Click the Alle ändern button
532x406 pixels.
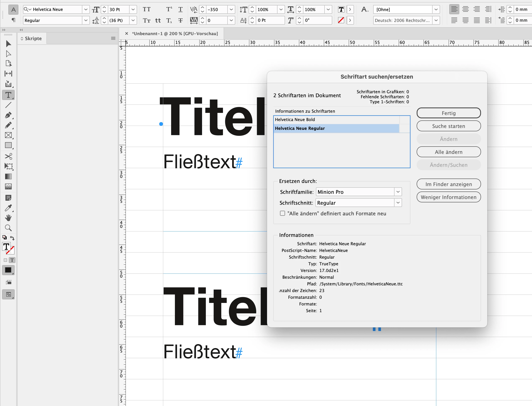[448, 152]
